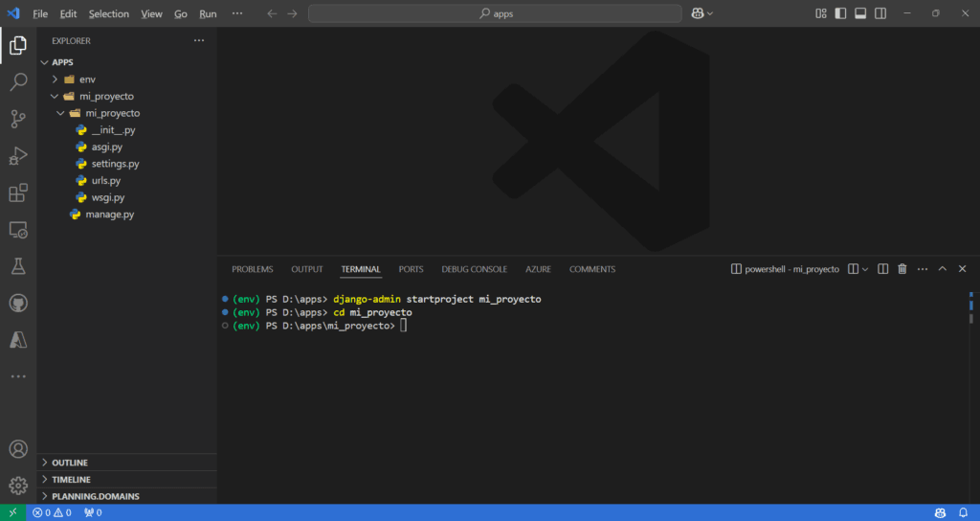Open the Explorer view in activity bar
This screenshot has width=980, height=521.
pyautogui.click(x=18, y=45)
